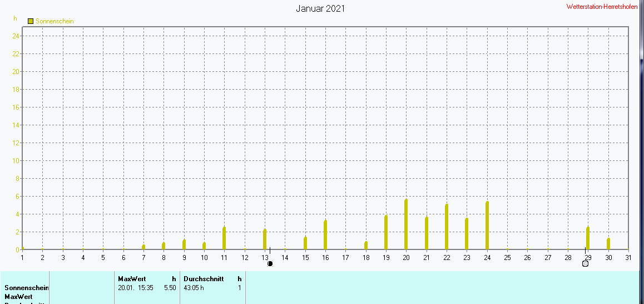Image resolution: width=644 pixels, height=304 pixels.
Task: Click the x-axis day label 31
Action: (x=628, y=258)
